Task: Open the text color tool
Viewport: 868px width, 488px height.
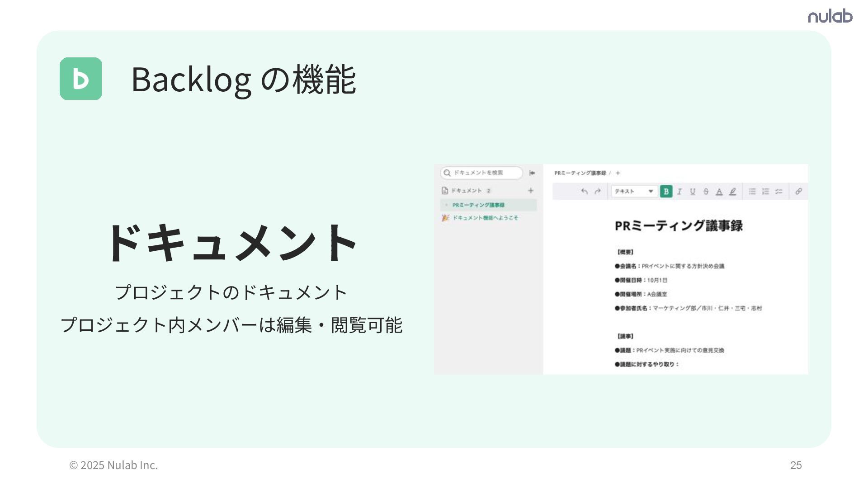Action: [719, 191]
